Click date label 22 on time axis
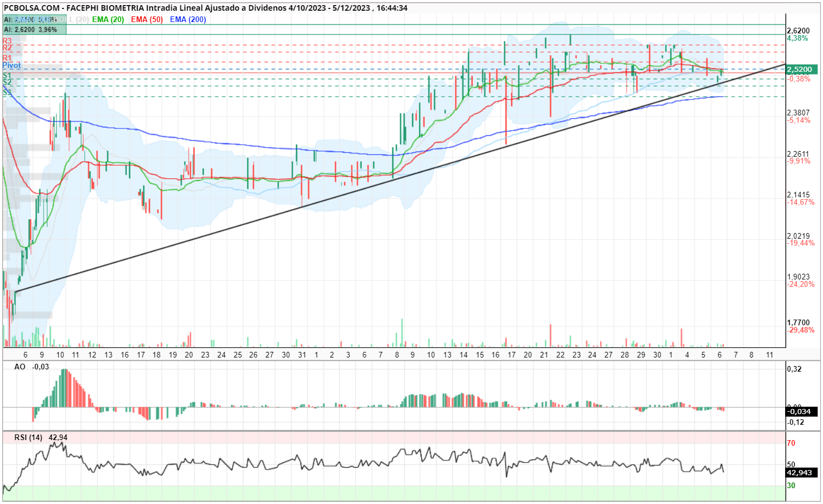823x504 pixels. (560, 355)
